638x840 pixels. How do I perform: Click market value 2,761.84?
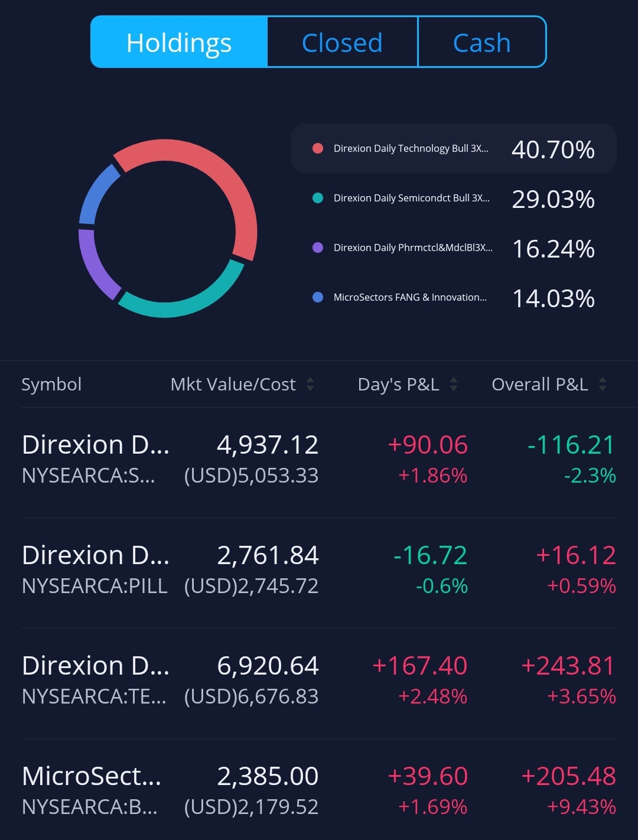pos(268,555)
